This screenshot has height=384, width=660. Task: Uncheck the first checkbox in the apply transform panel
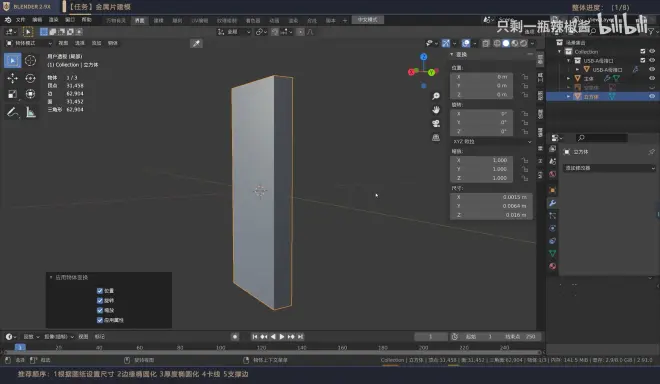coord(100,291)
